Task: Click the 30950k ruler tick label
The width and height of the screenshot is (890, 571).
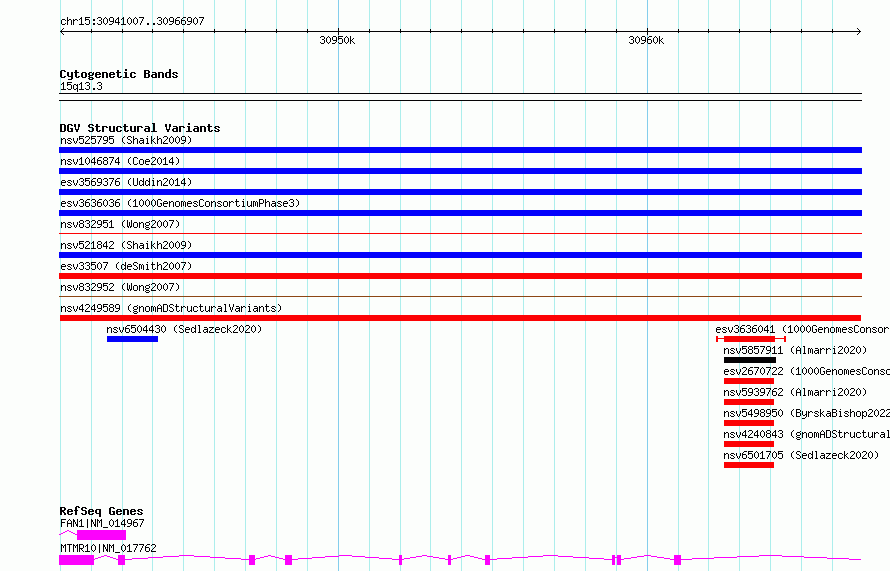Action: tap(337, 40)
